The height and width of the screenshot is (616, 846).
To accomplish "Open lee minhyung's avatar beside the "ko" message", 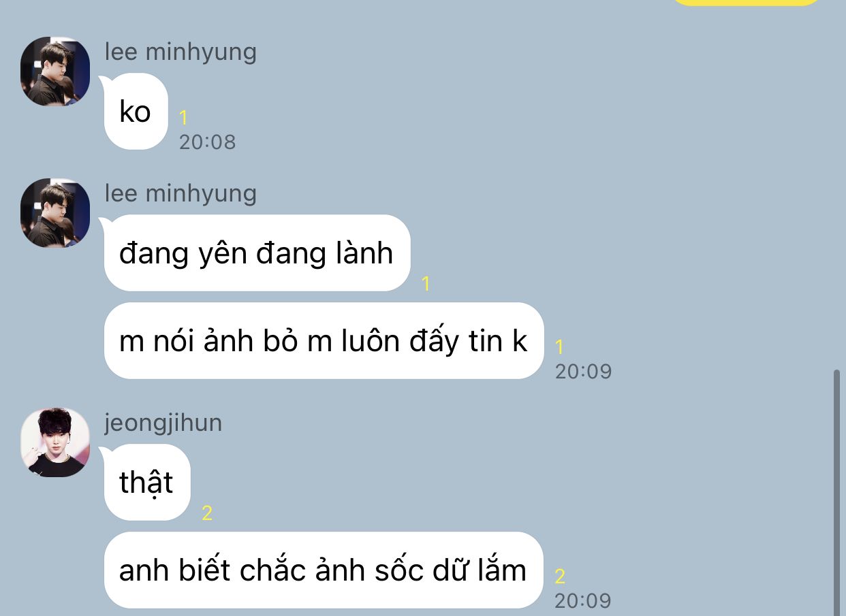I will click(55, 71).
